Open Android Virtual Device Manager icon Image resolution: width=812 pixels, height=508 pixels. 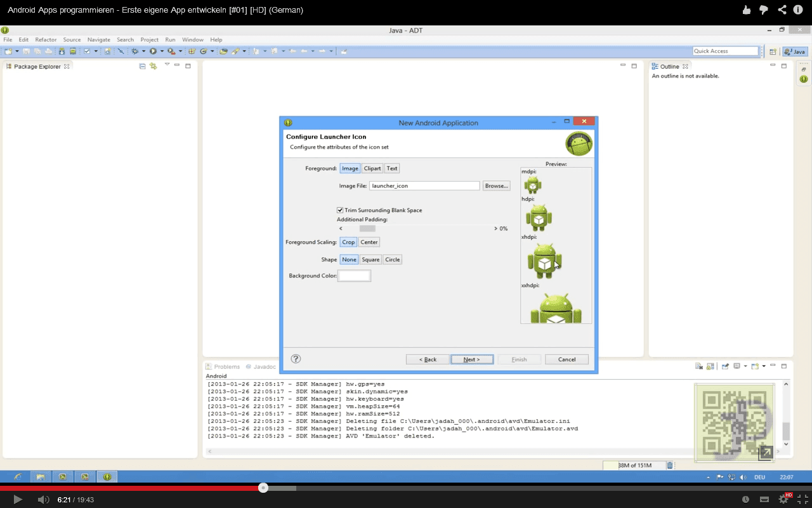[73, 51]
